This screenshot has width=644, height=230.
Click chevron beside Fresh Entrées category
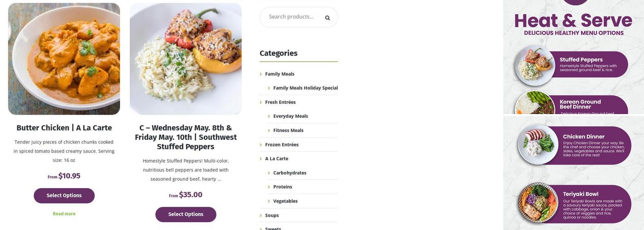click(x=261, y=103)
